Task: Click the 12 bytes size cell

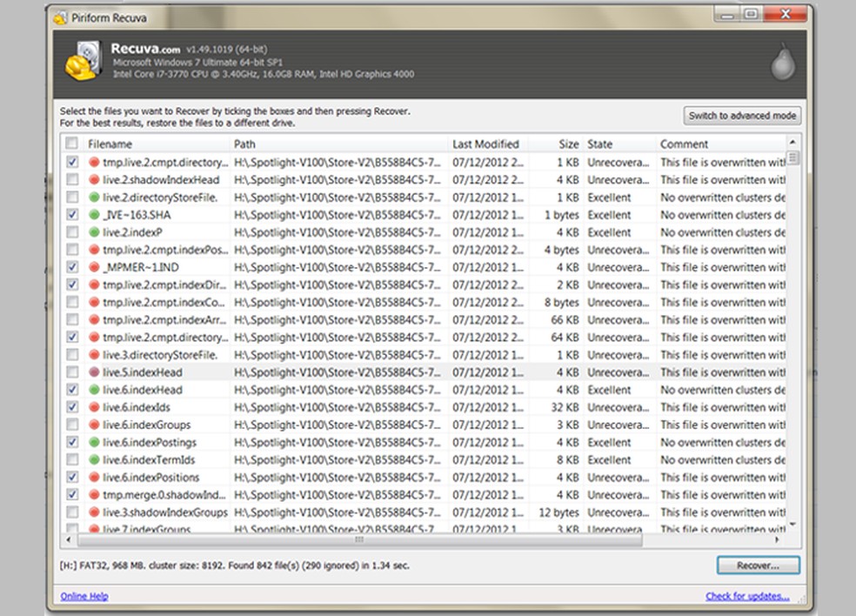Action: click(559, 512)
